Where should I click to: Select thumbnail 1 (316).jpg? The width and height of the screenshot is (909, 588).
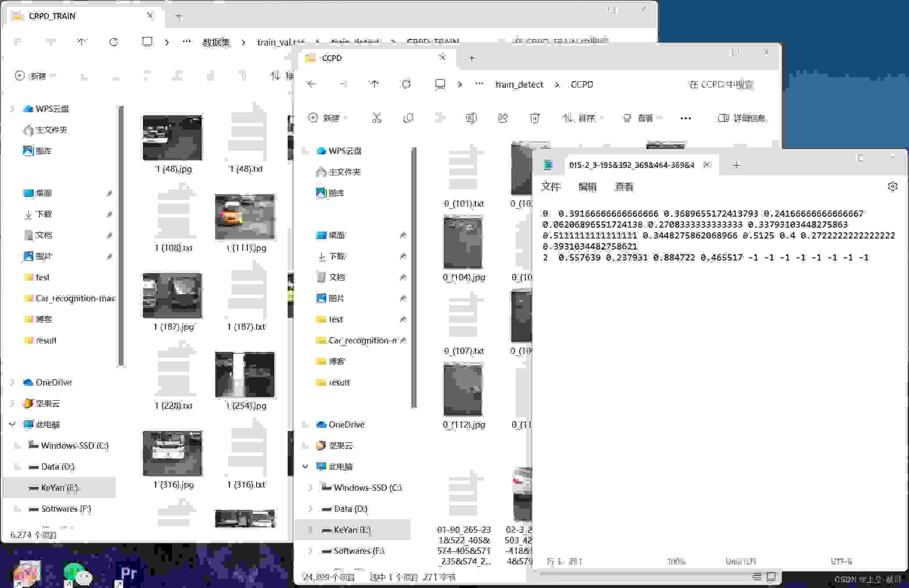[173, 453]
